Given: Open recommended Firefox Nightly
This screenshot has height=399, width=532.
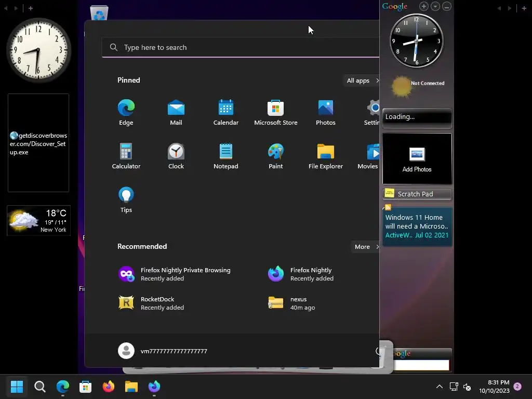Looking at the screenshot, I should (x=301, y=274).
